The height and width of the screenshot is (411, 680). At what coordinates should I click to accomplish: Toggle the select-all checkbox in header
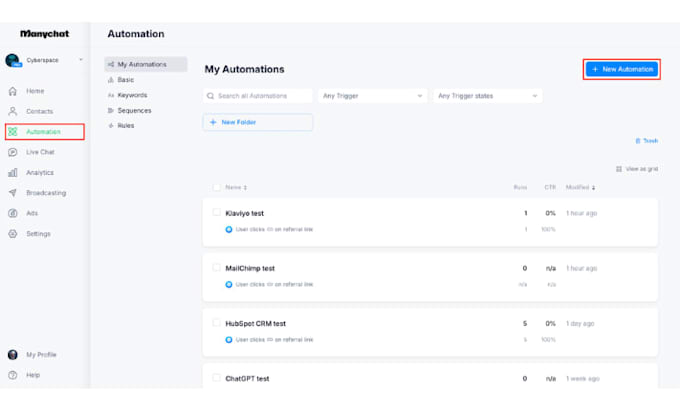tap(216, 187)
